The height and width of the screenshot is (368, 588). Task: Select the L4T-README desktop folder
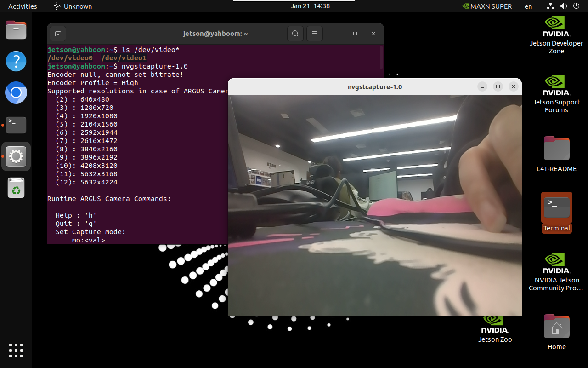(556, 154)
